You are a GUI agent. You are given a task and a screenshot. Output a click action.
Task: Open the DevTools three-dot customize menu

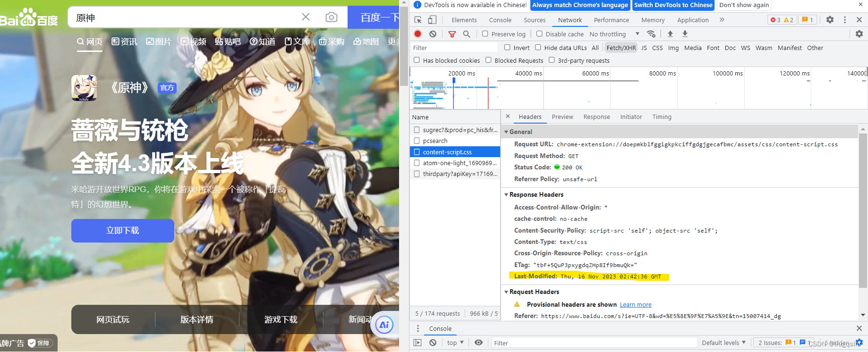[845, 20]
